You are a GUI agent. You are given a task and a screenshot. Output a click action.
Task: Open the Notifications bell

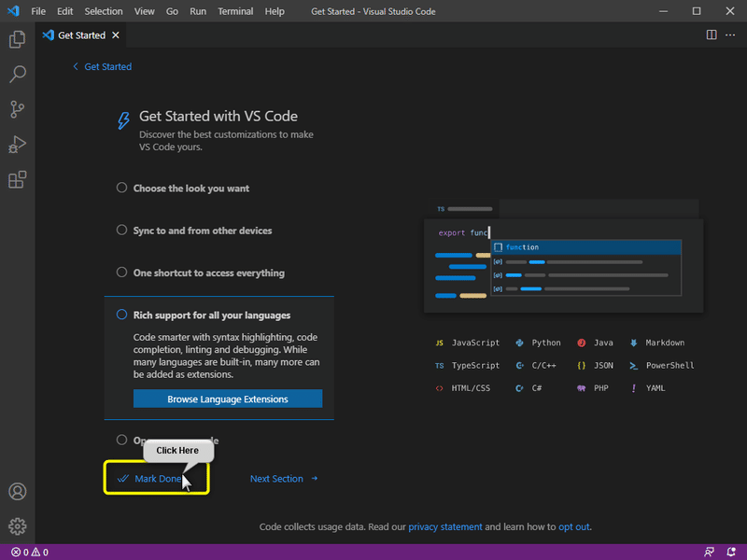click(x=733, y=552)
